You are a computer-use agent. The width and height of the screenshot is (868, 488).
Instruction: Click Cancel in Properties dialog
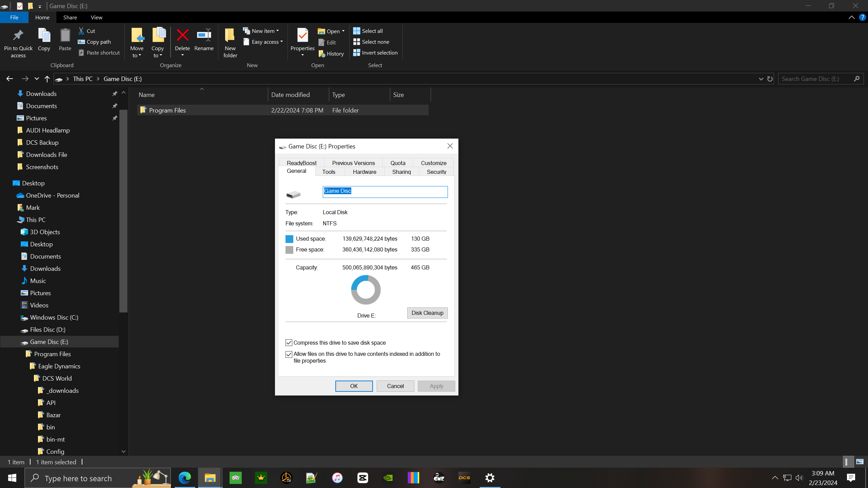395,386
